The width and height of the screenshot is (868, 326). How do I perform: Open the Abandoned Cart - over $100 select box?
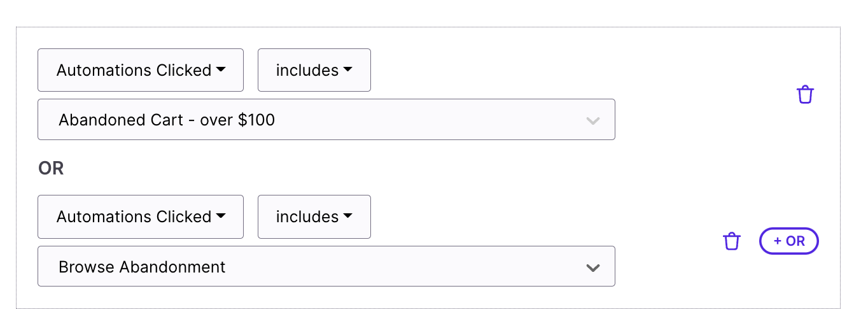[x=326, y=120]
